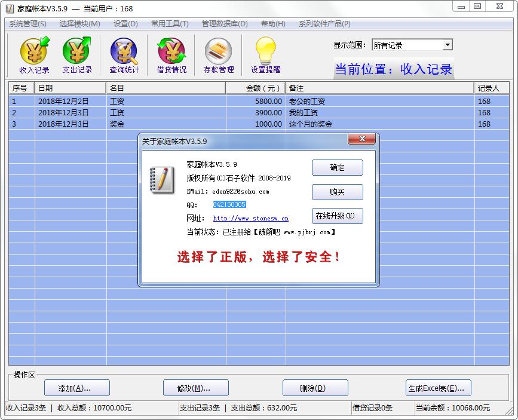Click the 购买 purchase button
The width and height of the screenshot is (518, 420).
click(x=337, y=192)
